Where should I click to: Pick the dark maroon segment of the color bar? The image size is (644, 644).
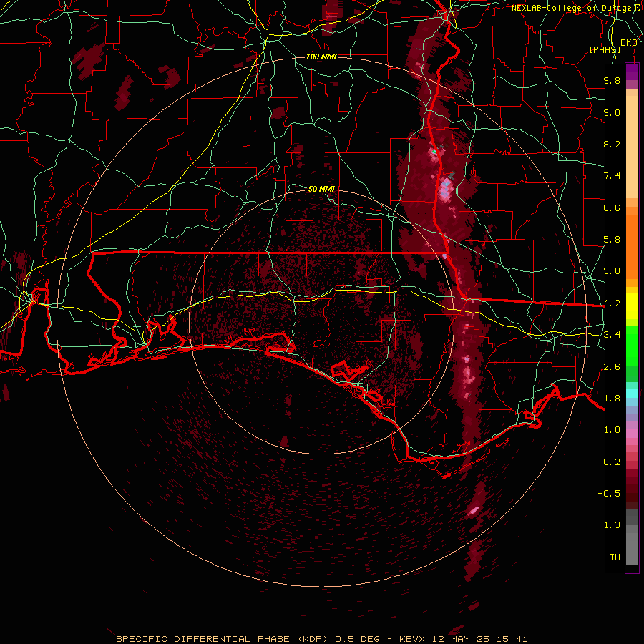click(632, 489)
